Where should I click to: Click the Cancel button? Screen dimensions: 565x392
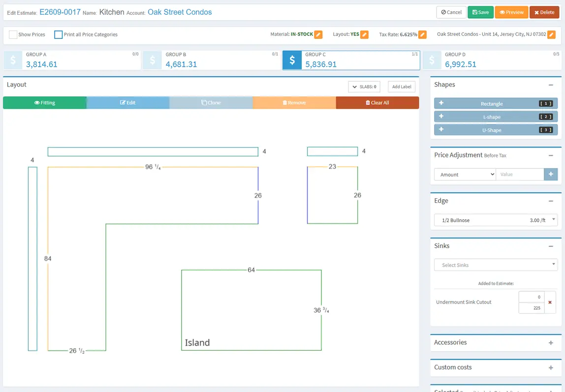coord(451,12)
